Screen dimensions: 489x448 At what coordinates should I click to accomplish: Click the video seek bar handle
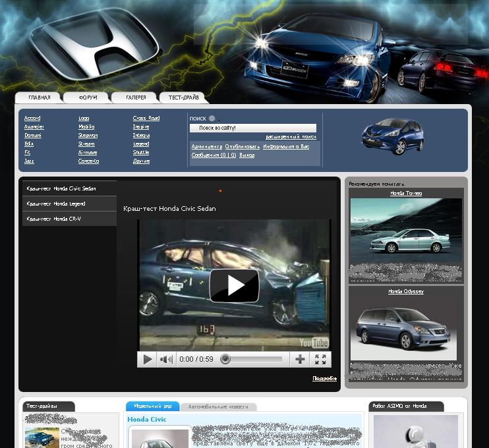click(x=225, y=359)
